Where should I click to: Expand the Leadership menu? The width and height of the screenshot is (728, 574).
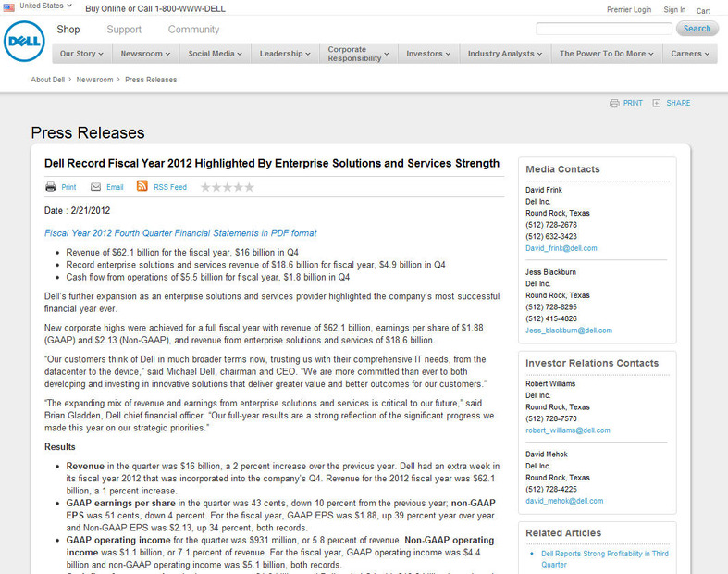click(x=285, y=54)
